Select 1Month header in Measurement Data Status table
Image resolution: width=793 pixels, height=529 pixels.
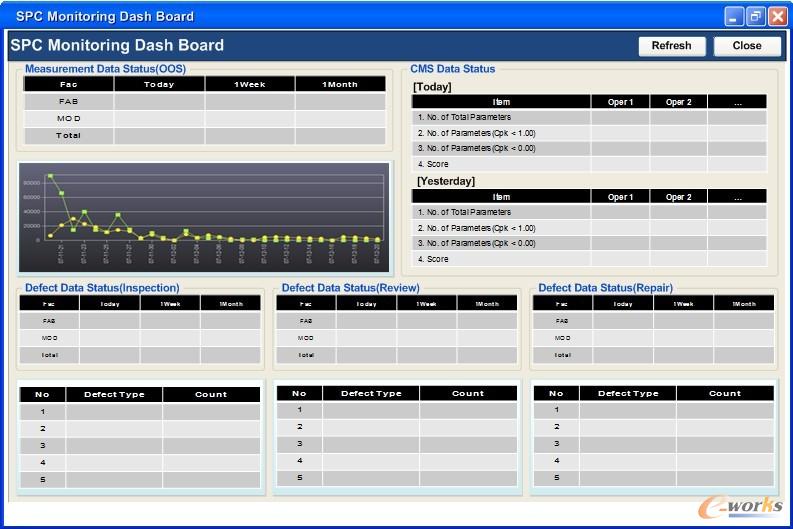(x=340, y=85)
